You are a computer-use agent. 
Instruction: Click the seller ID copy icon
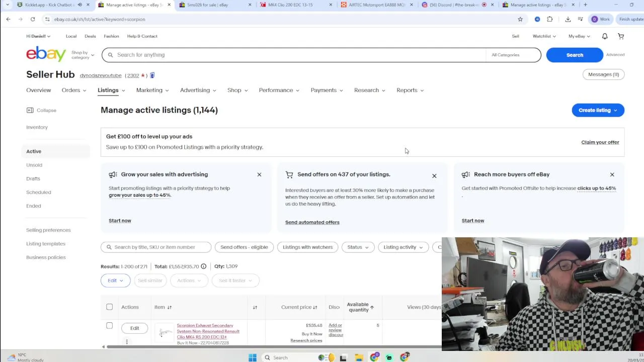[152, 75]
